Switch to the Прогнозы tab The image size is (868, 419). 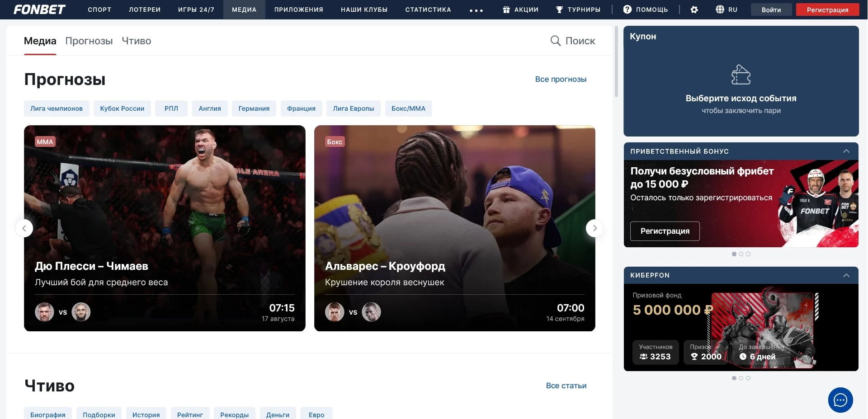tap(89, 41)
